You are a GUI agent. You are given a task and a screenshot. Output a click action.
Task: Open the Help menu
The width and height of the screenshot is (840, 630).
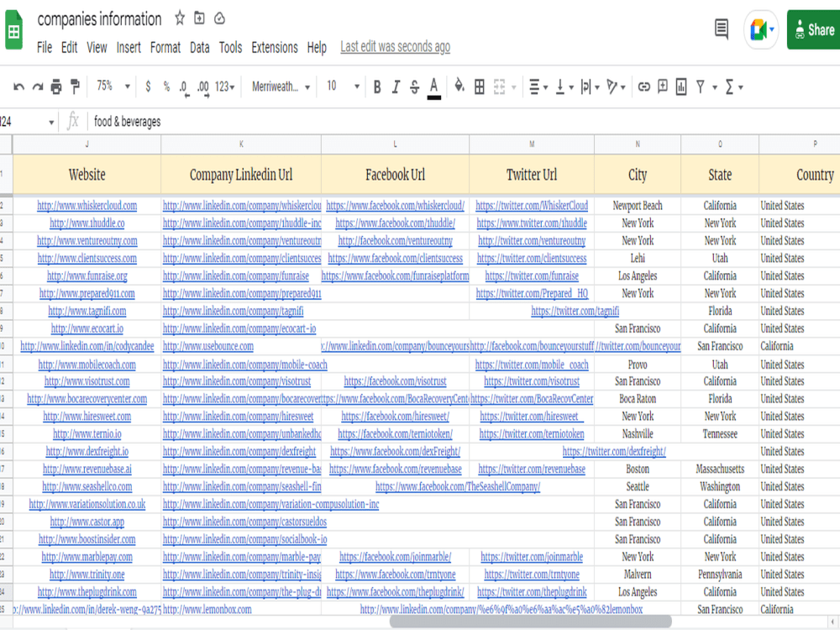(x=317, y=48)
